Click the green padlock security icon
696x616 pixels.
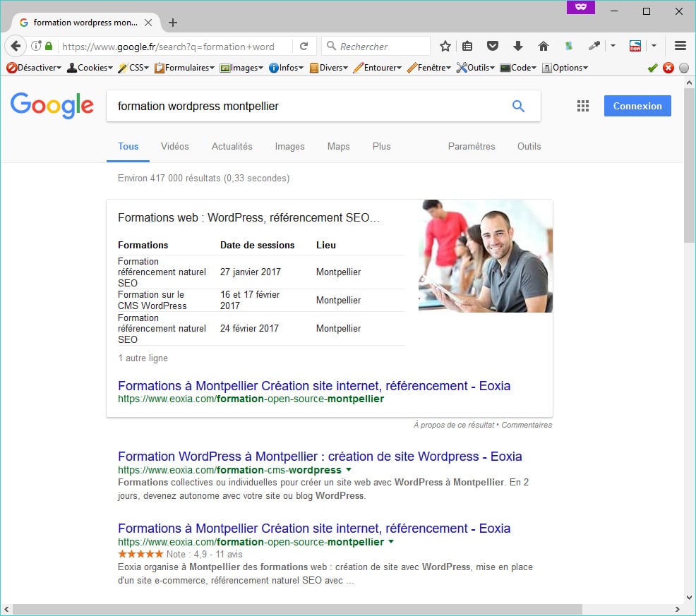[x=49, y=46]
